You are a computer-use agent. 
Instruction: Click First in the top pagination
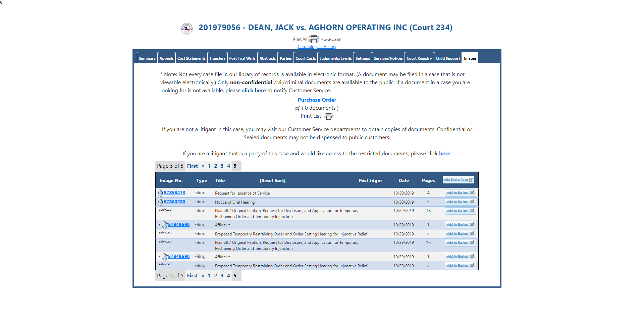pyautogui.click(x=193, y=166)
